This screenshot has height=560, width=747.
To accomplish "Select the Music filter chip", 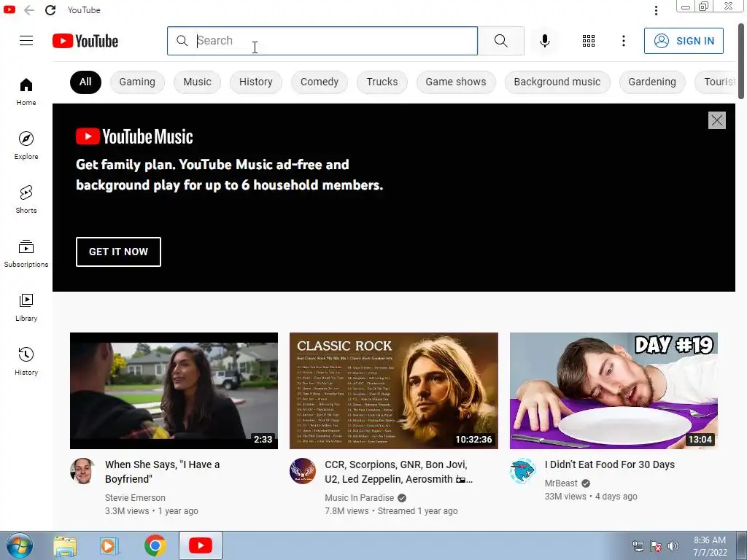I will click(x=197, y=82).
